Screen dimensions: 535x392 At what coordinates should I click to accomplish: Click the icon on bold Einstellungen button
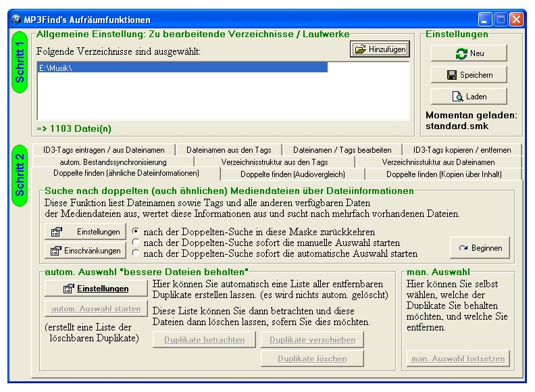tap(68, 289)
